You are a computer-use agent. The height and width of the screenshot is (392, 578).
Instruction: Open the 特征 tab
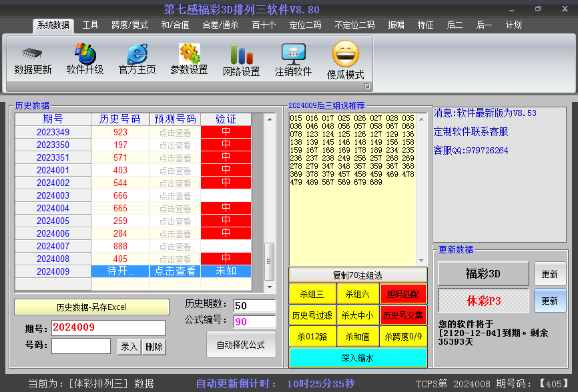[425, 25]
